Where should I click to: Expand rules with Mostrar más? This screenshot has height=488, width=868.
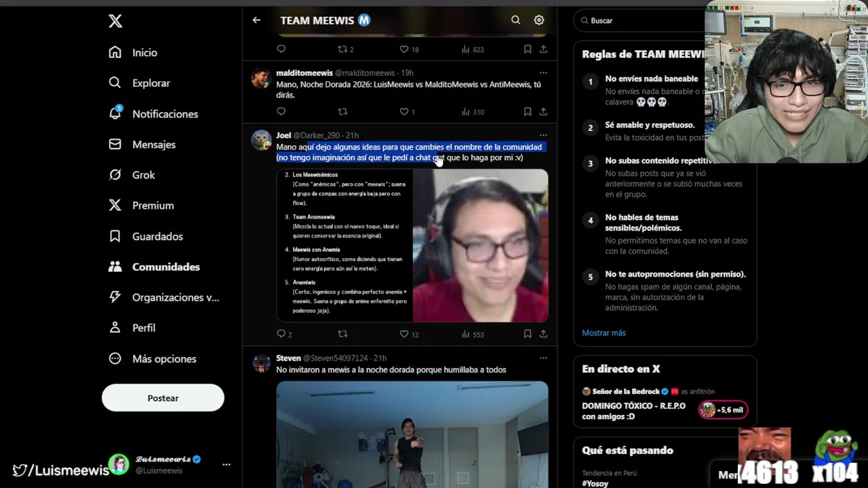click(x=604, y=333)
